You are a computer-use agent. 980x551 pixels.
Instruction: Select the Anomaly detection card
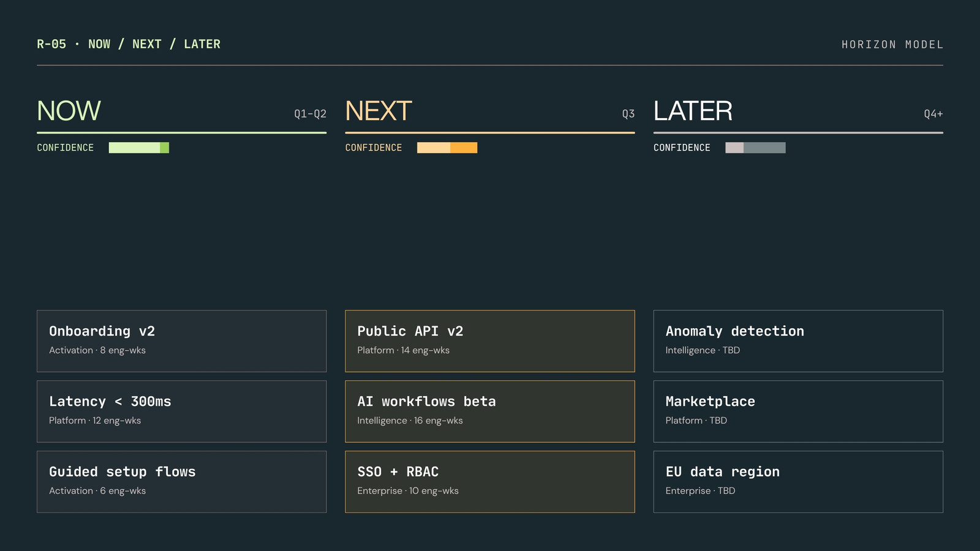tap(798, 341)
